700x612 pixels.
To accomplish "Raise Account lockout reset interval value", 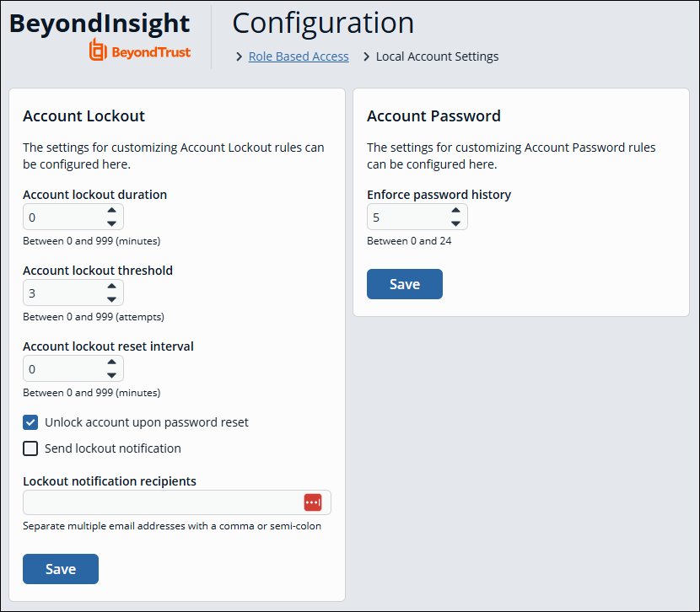I will (111, 362).
